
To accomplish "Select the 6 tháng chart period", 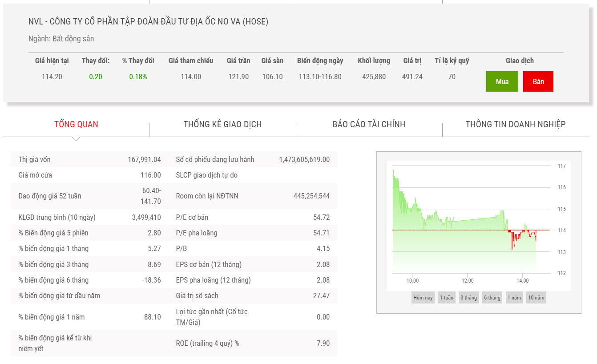I will point(492,298).
